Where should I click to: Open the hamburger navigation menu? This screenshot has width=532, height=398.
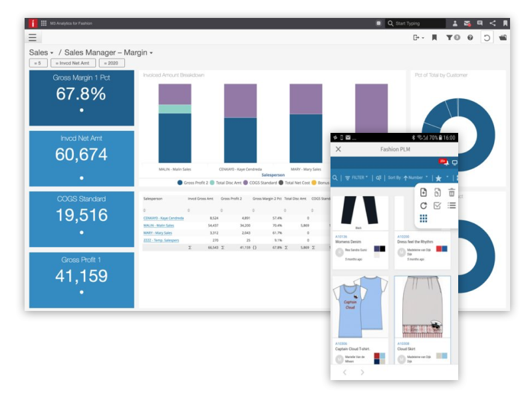pyautogui.click(x=33, y=37)
